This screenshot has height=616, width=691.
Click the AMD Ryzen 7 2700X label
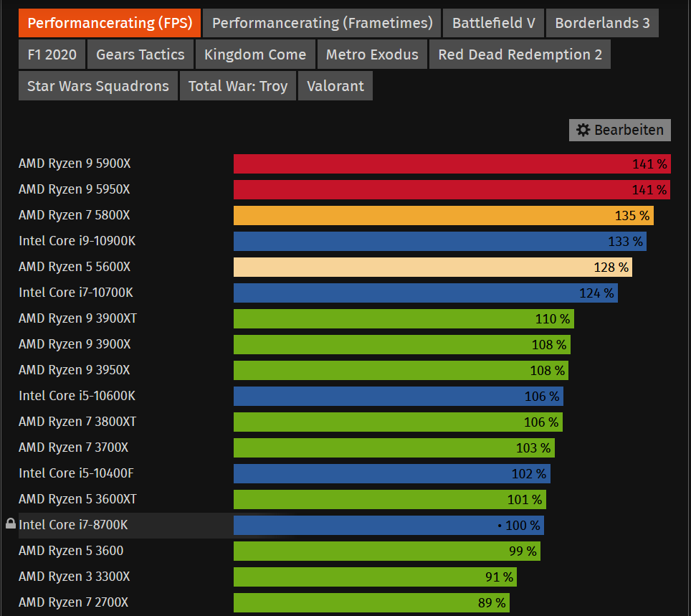73,602
